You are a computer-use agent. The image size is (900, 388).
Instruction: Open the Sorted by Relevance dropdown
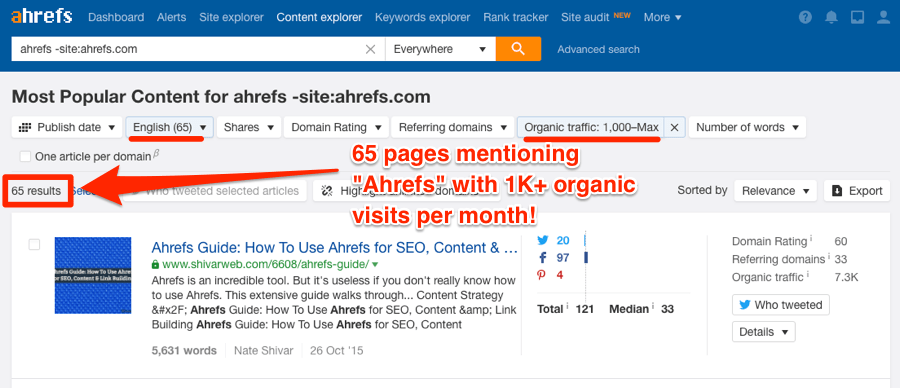coord(775,191)
